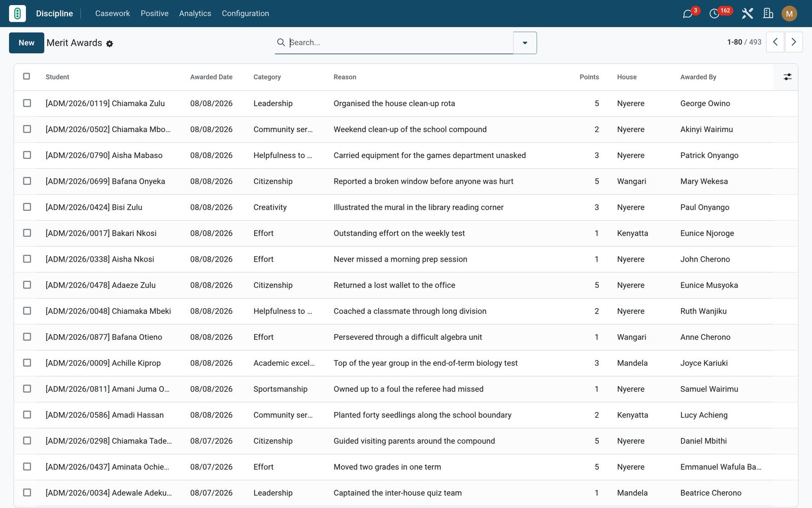Open the Configuration menu
This screenshot has height=508, width=812.
pyautogui.click(x=245, y=13)
